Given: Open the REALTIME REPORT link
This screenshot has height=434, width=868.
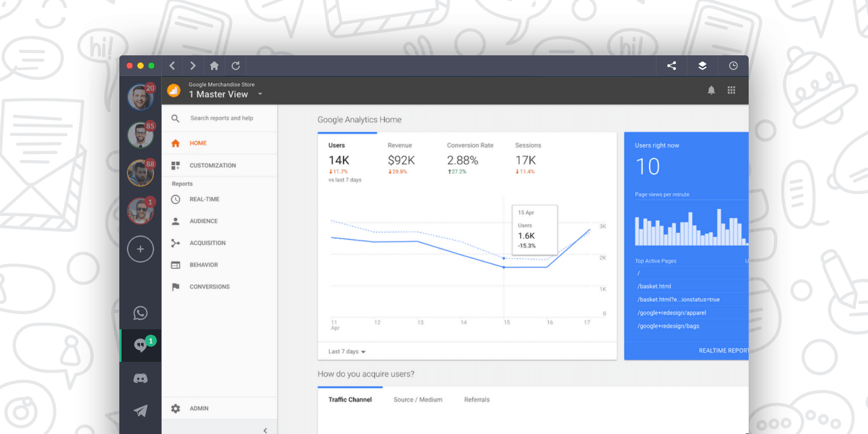Looking at the screenshot, I should point(724,350).
